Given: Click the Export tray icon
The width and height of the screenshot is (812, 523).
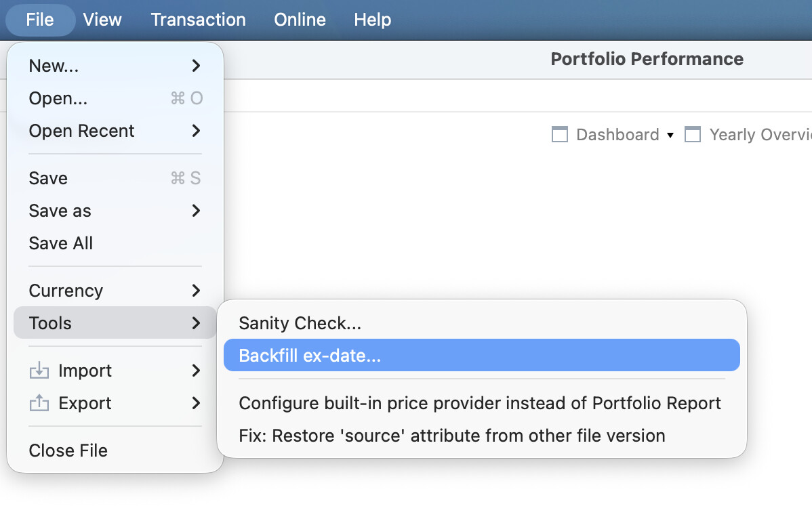Looking at the screenshot, I should pos(39,403).
